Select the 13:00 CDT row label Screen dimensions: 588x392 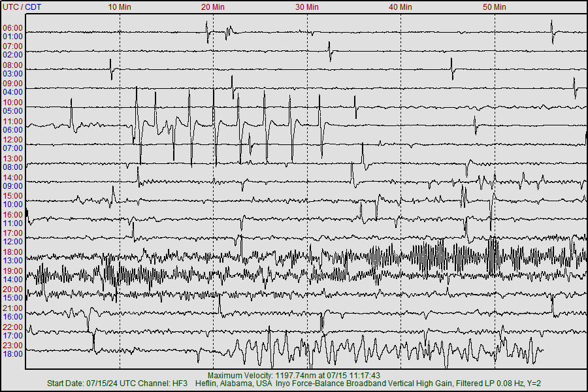pyautogui.click(x=13, y=260)
